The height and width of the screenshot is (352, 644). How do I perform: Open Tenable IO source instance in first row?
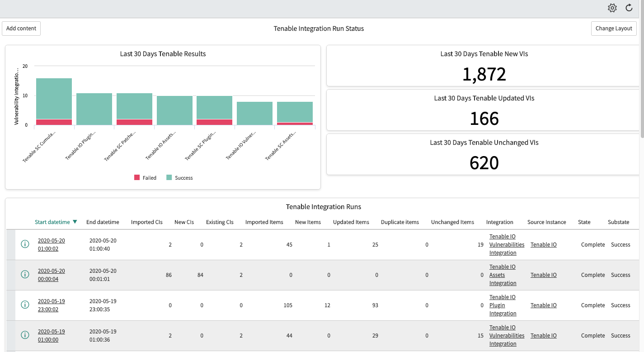click(x=544, y=244)
